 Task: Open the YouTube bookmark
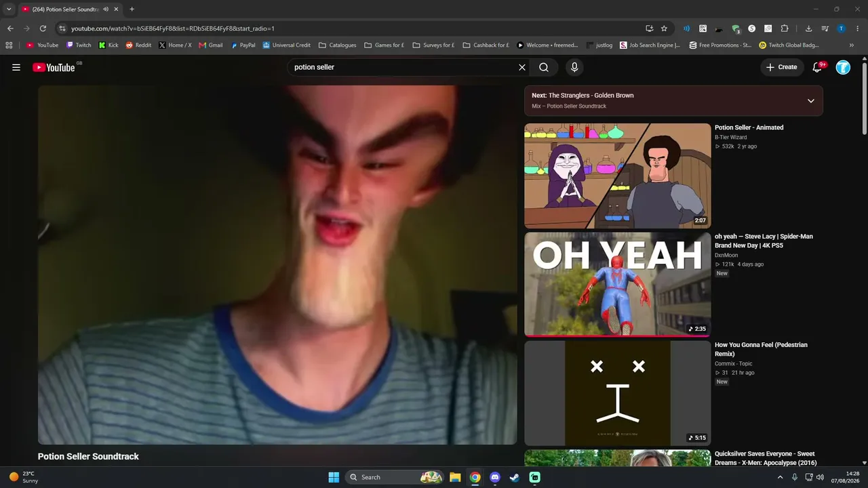point(42,45)
